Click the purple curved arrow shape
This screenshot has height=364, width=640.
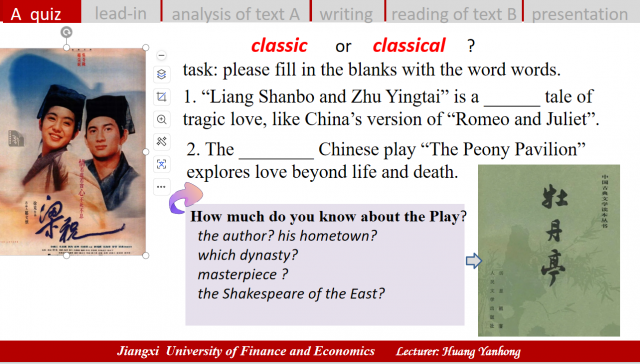pyautogui.click(x=186, y=198)
